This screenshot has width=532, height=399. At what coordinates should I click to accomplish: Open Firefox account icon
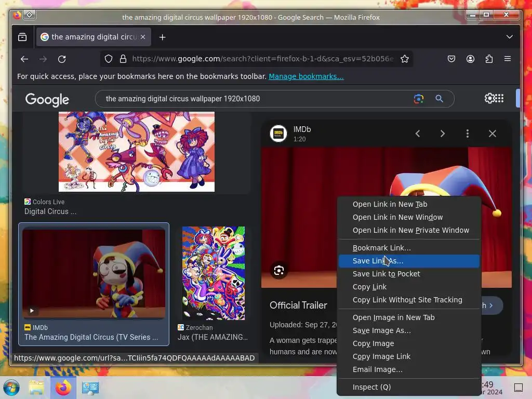[x=470, y=59]
